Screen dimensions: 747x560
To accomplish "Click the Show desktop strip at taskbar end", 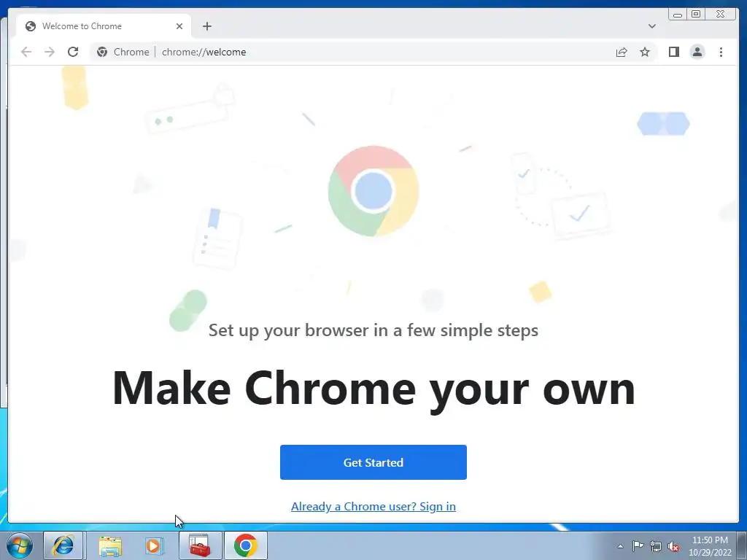I will click(x=742, y=545).
